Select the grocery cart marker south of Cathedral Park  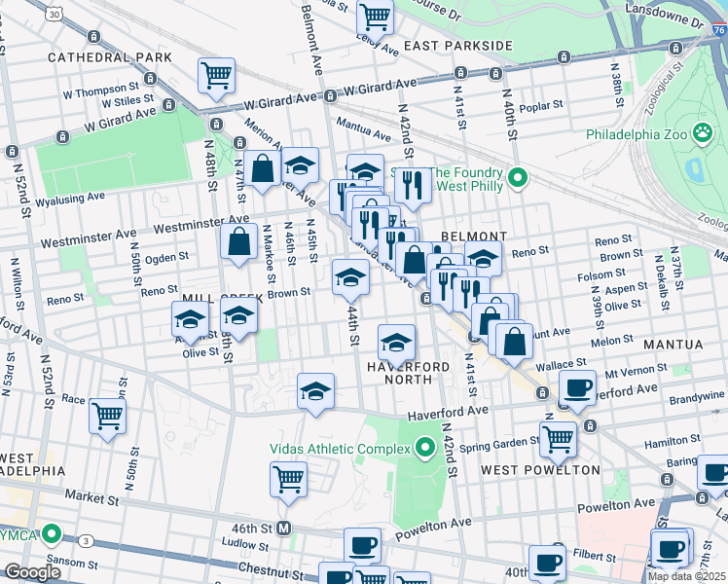click(x=216, y=78)
